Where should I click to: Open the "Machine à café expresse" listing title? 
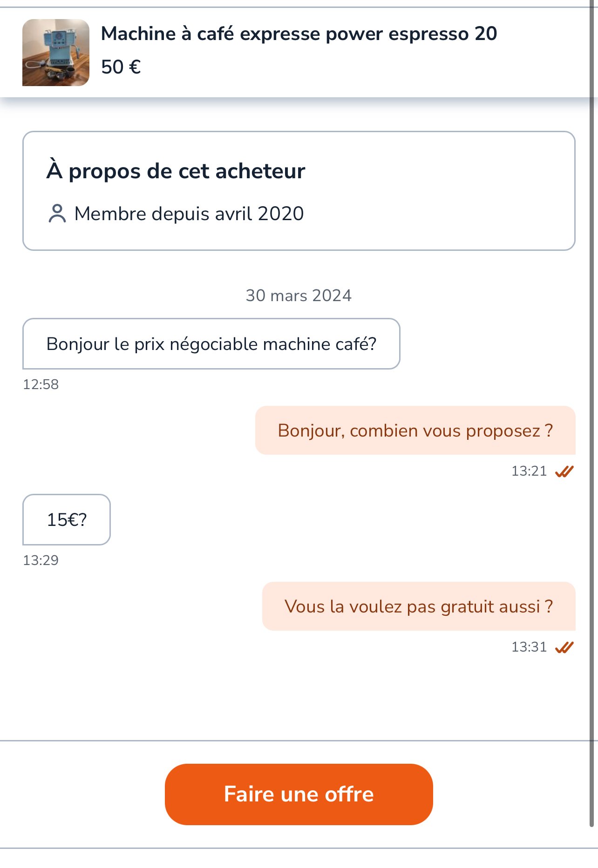coord(299,34)
